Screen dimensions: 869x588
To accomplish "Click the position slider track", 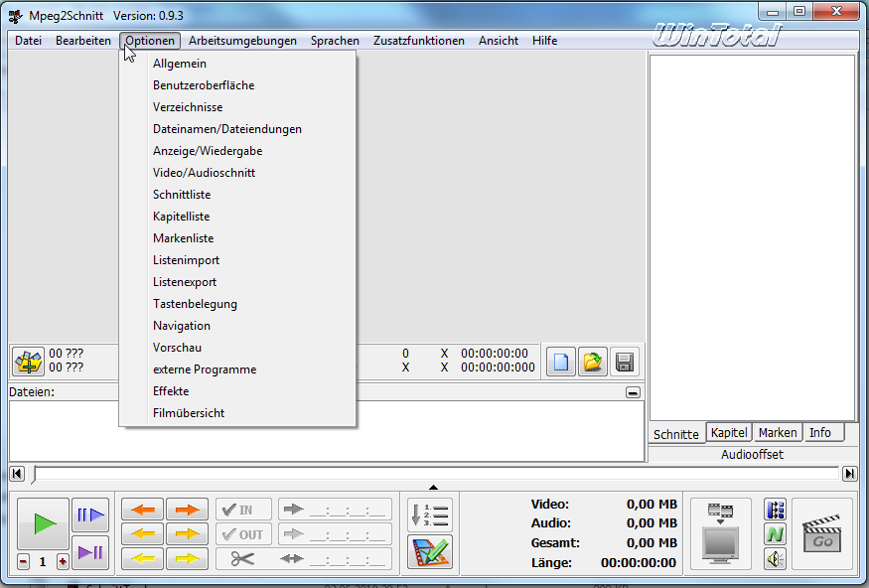I will click(x=437, y=474).
